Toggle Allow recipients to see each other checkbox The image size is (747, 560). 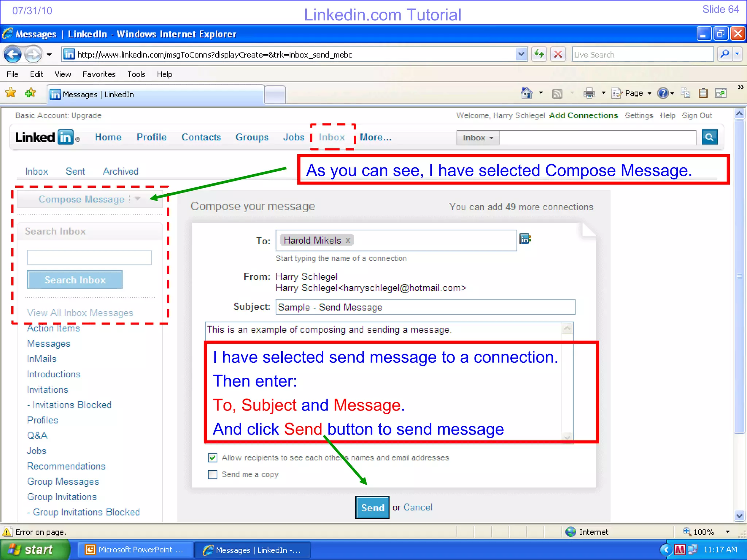coord(213,458)
